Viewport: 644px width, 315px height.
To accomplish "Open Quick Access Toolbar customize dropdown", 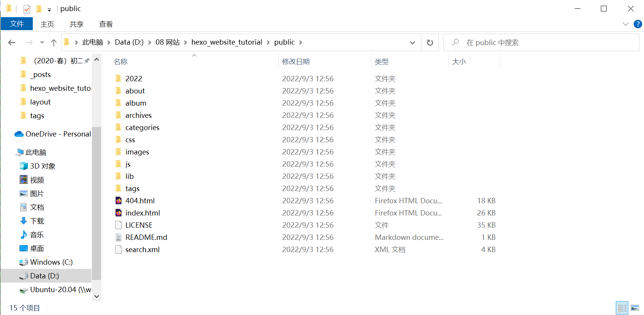I will 49,10.
